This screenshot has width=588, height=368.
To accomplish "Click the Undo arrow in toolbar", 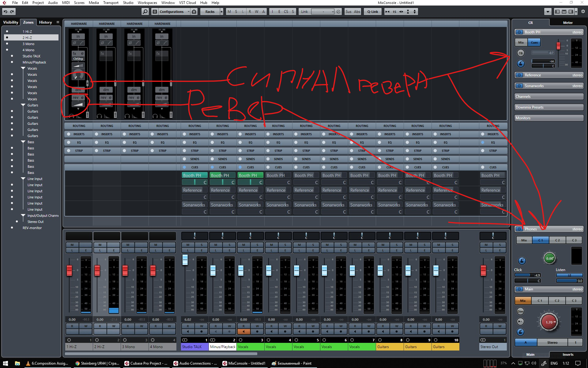I will point(5,12).
